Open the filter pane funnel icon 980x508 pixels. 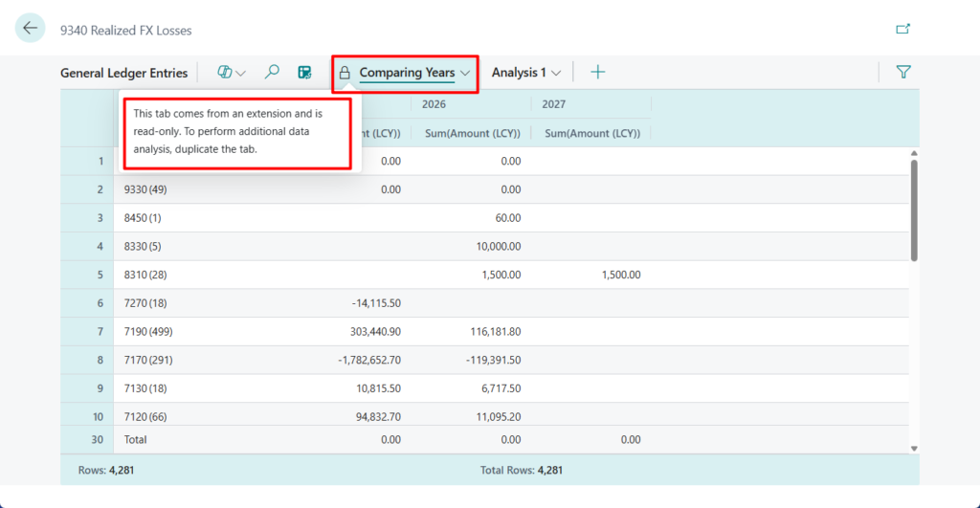point(902,72)
